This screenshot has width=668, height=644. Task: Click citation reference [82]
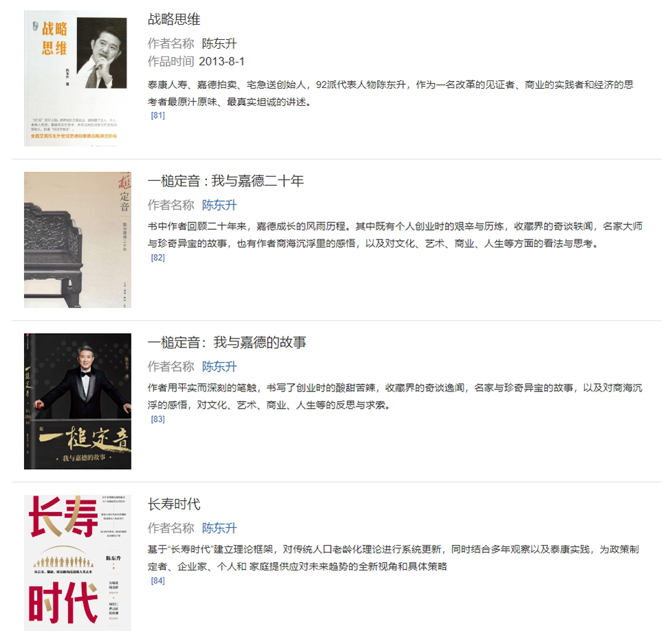158,257
